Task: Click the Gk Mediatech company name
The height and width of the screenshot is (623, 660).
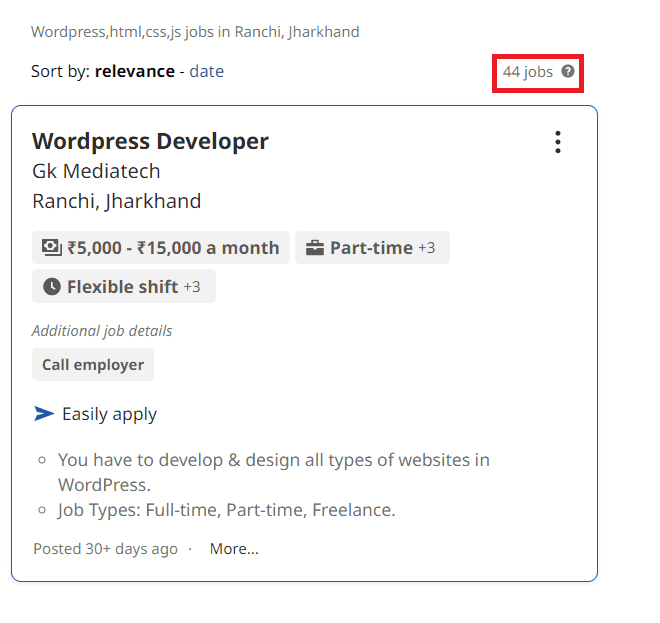Action: pyautogui.click(x=96, y=171)
